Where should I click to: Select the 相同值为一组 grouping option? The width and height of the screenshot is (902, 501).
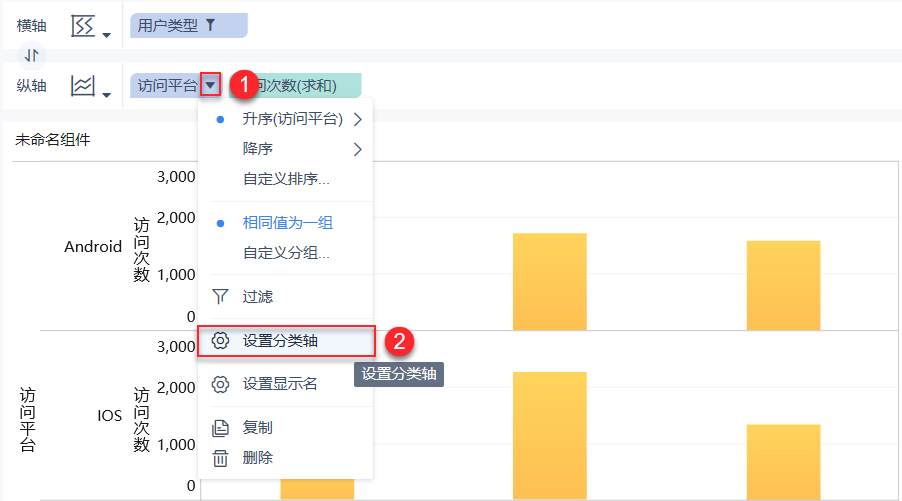(x=287, y=223)
